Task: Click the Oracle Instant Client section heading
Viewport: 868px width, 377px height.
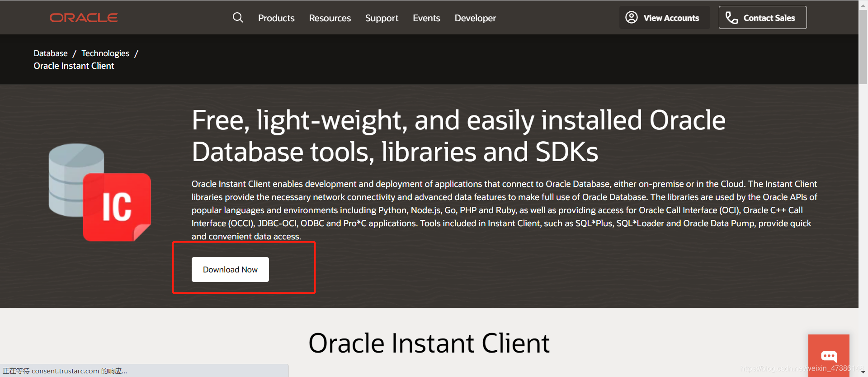Action: tap(429, 343)
